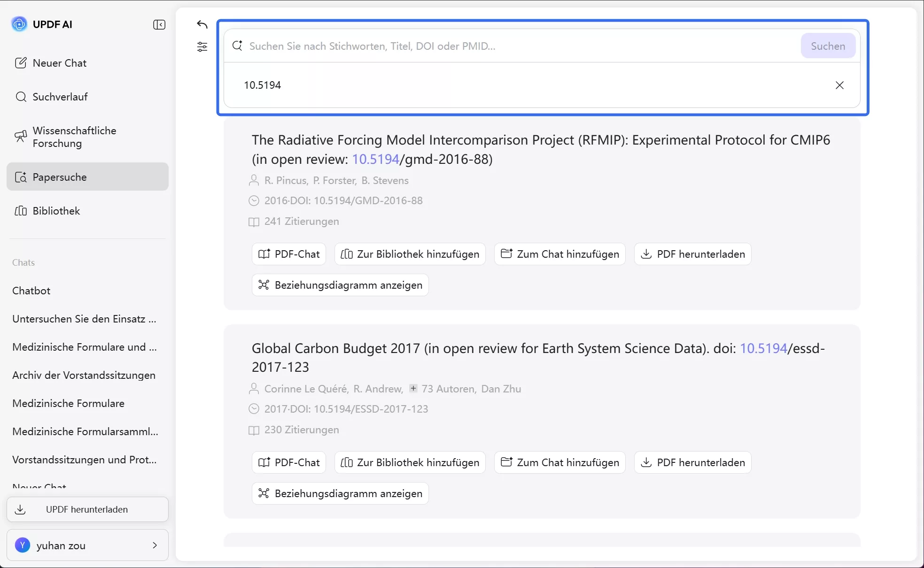The image size is (924, 568).
Task: Open Suchverlauf history
Action: [60, 97]
